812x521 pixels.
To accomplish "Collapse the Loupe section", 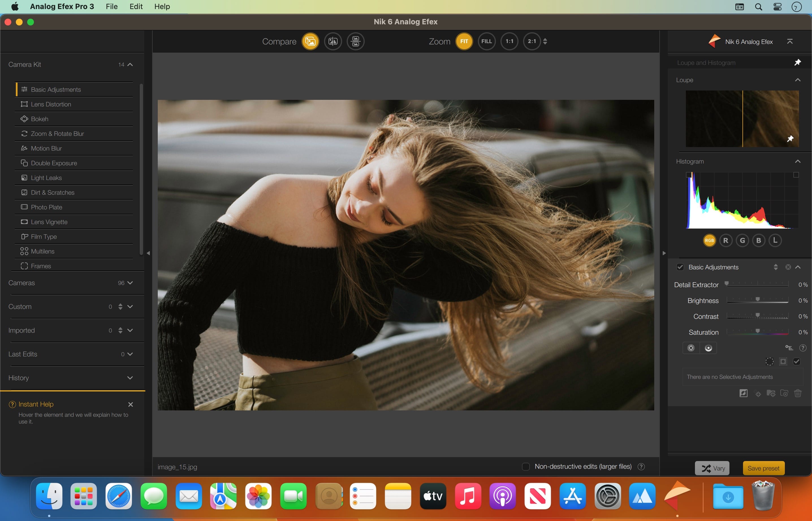I will pyautogui.click(x=798, y=80).
